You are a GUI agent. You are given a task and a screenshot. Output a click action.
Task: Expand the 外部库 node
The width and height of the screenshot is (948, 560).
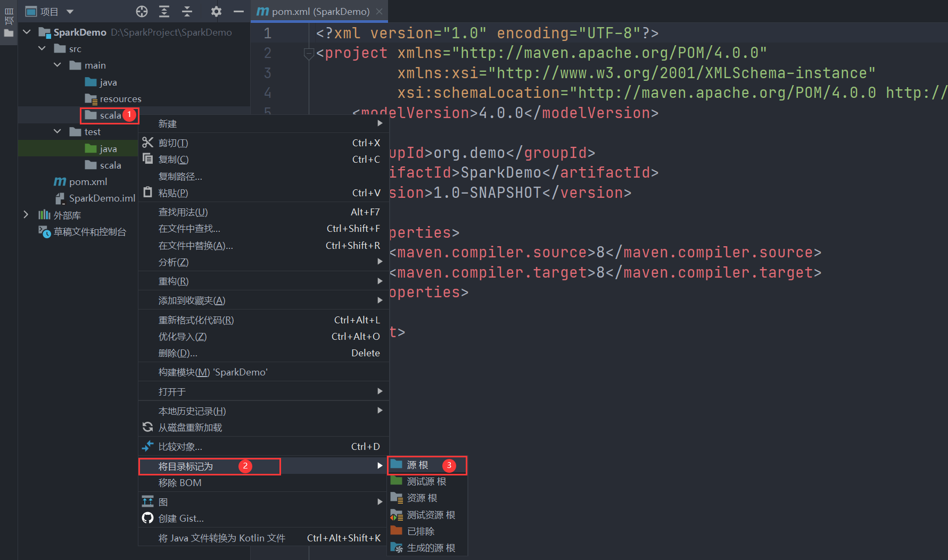(26, 214)
